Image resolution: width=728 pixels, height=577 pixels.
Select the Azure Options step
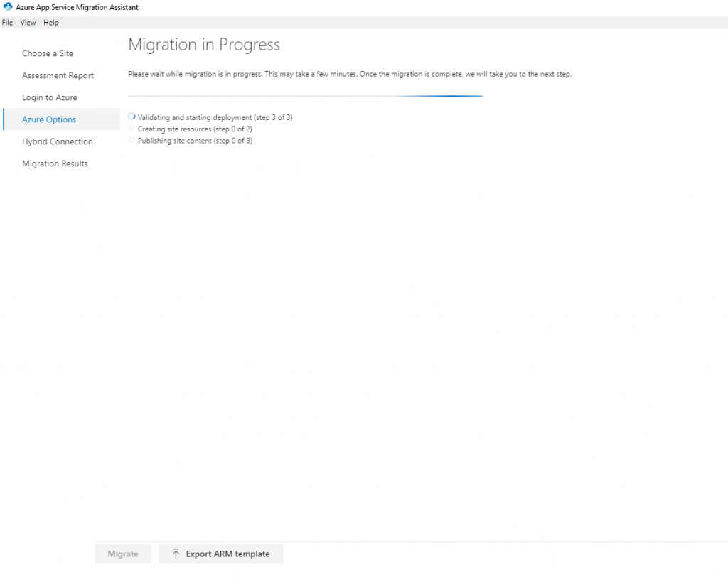[61, 119]
